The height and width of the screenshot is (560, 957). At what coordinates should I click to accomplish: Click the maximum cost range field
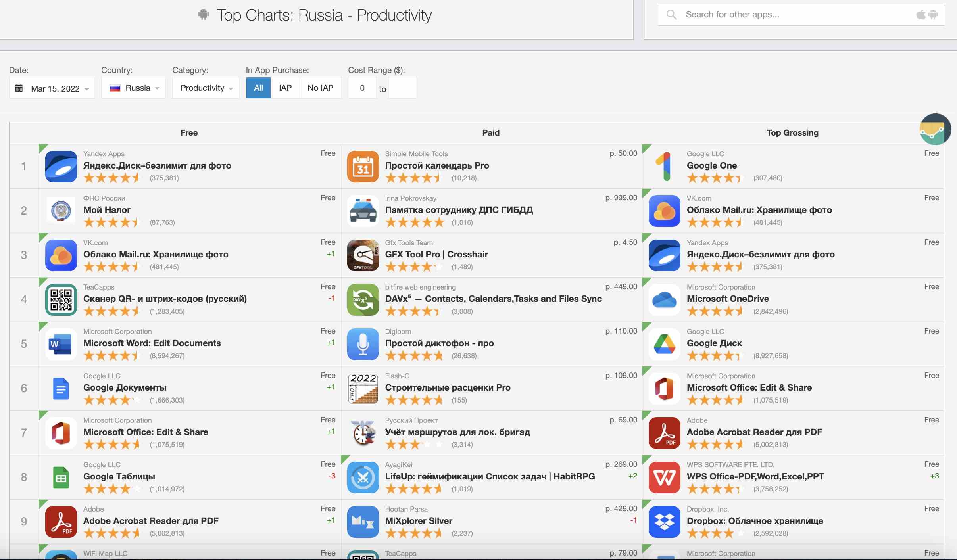[402, 88]
